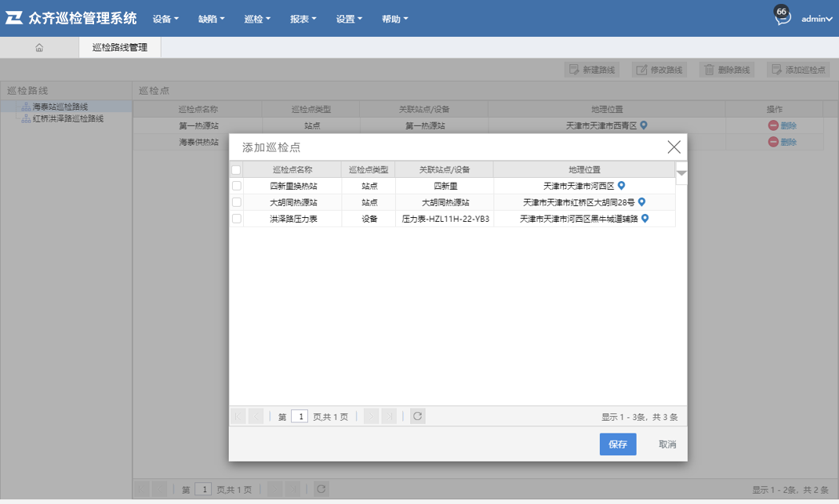Go to first page in background grid
839x504 pixels.
[143, 489]
